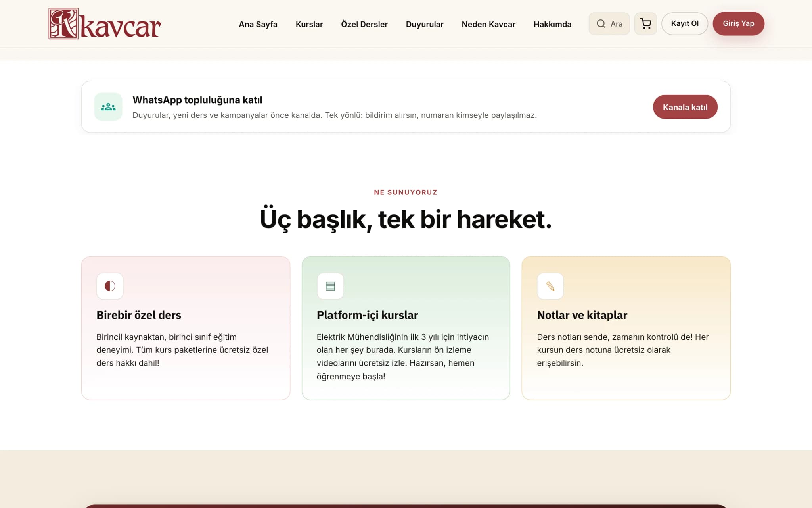Select Neden Kavcar nav link
Image resolution: width=812 pixels, height=508 pixels.
point(488,24)
